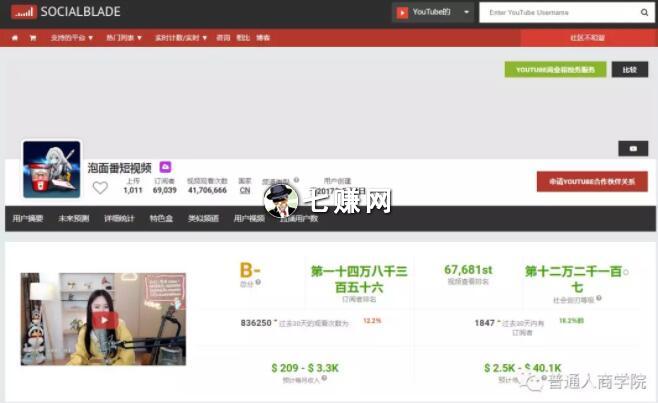The width and height of the screenshot is (658, 403).
Task: Switch to the 用户摘要 tab
Action: (28, 219)
